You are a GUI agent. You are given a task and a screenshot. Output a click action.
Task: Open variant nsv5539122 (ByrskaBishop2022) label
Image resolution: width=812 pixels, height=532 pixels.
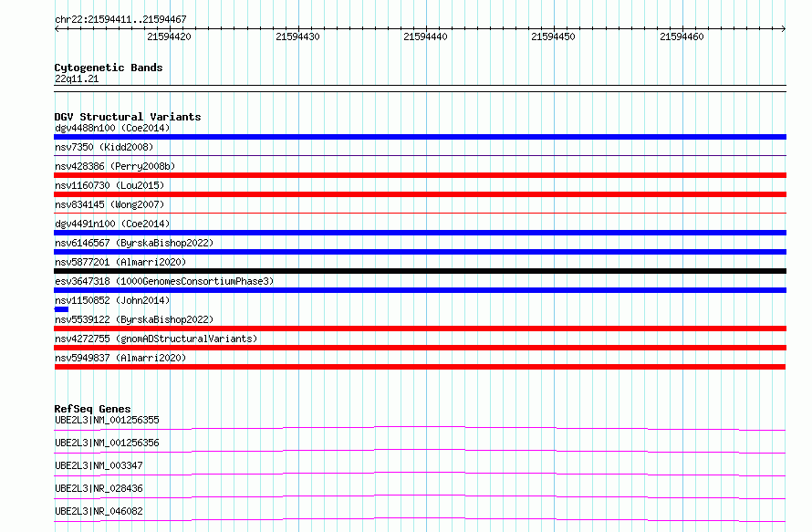tap(134, 319)
